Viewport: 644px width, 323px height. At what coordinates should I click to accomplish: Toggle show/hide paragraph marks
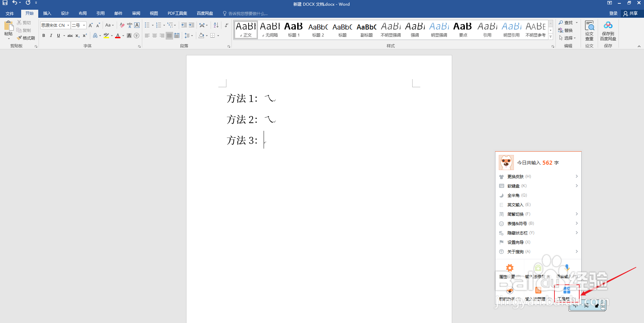(x=227, y=25)
